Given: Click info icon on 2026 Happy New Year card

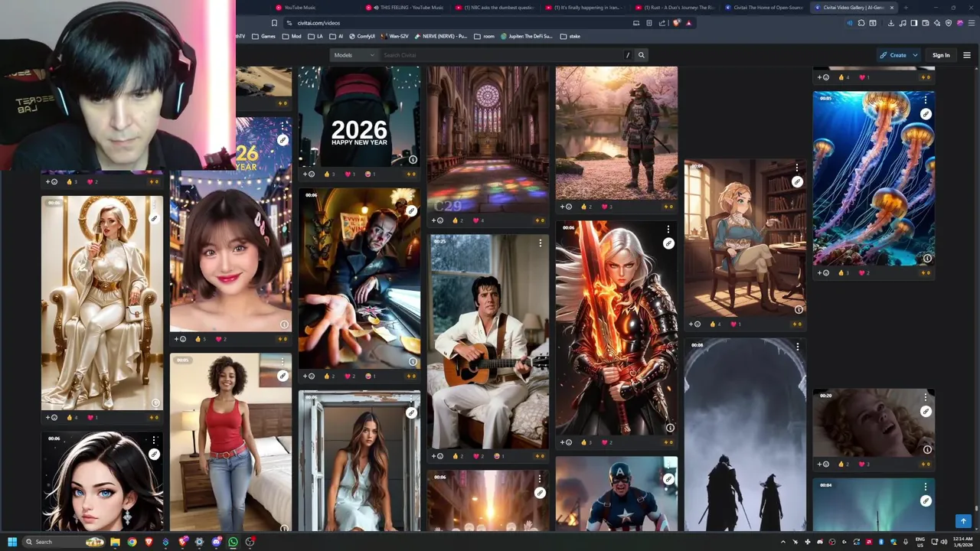Looking at the screenshot, I should 413,159.
